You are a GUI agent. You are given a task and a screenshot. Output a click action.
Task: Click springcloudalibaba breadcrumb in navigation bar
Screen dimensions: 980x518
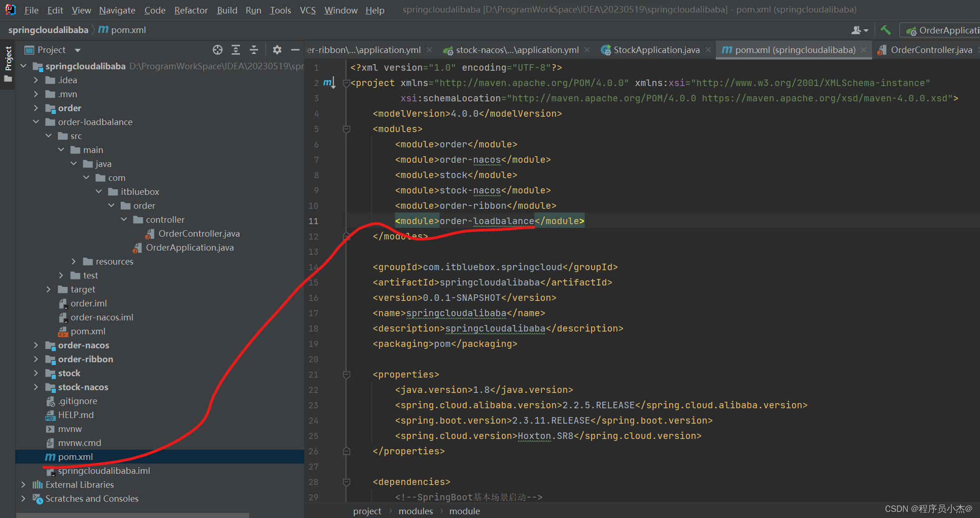point(48,30)
